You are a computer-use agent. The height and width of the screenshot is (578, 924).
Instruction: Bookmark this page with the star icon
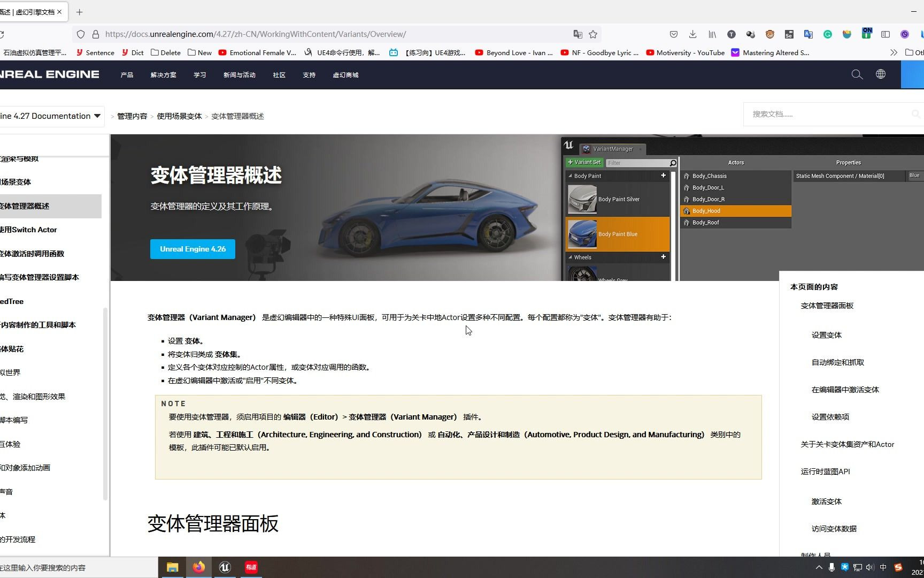point(593,34)
